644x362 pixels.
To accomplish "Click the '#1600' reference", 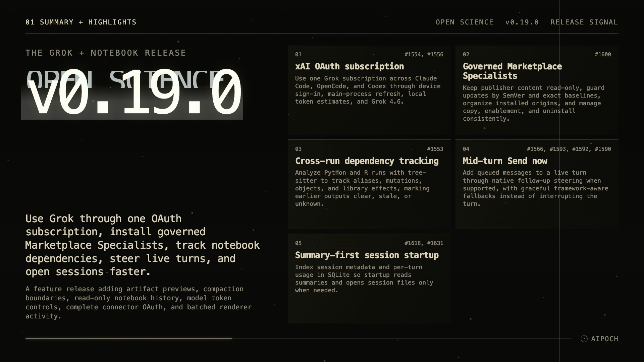I will [x=603, y=54].
